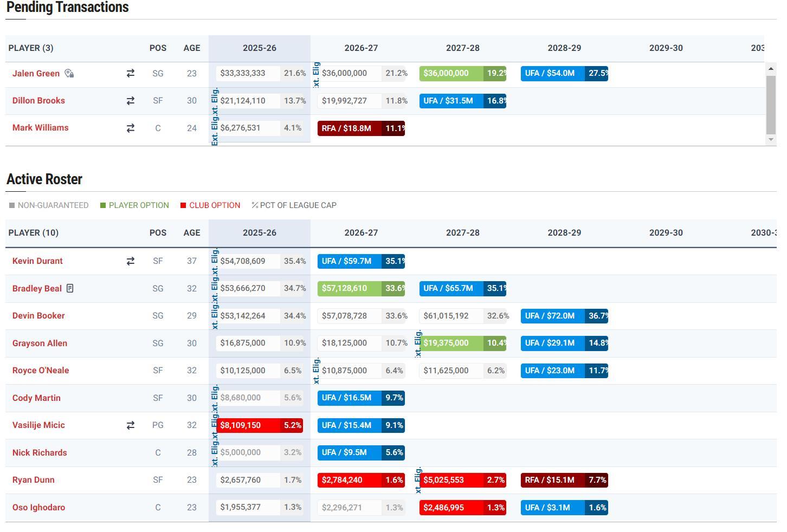Screen dimensions: 787x532
Task: Click Bradley Beal's green $57,128,610 player option
Action: click(345, 288)
